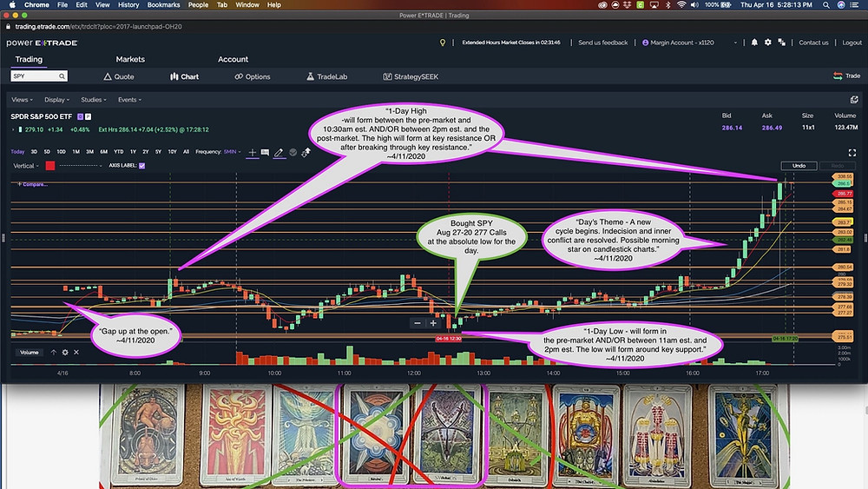Select the All time range
This screenshot has height=489, width=868.
tap(186, 152)
